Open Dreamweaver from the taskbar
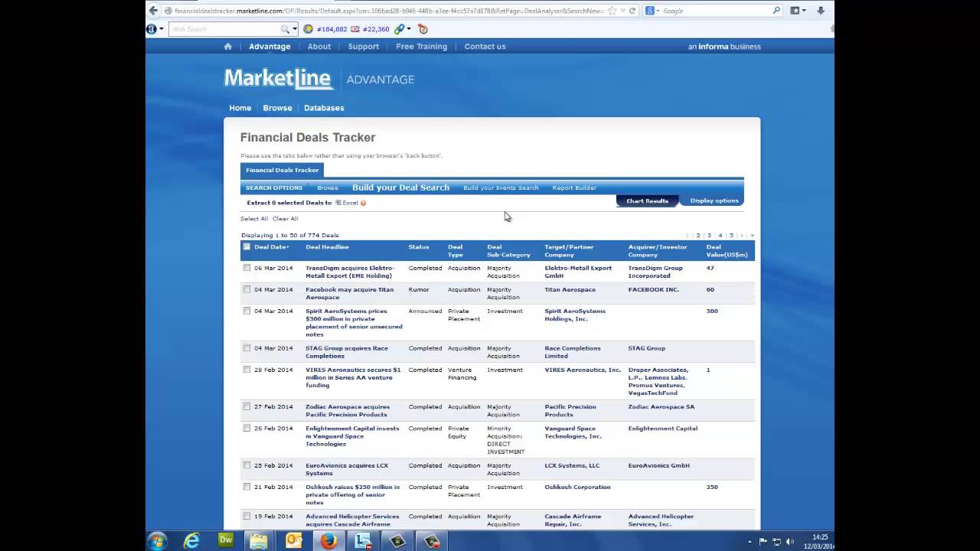Image resolution: width=980 pixels, height=551 pixels. coord(226,540)
